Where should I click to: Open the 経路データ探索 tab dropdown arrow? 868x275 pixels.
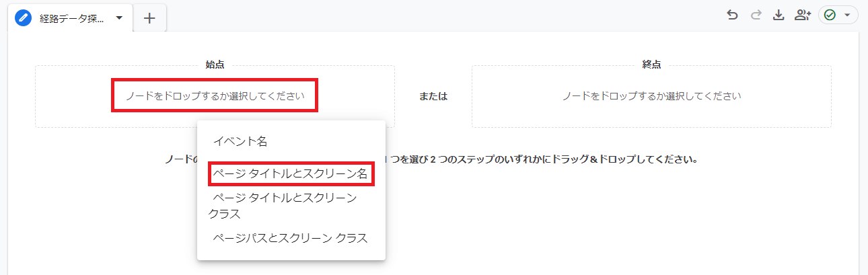[x=119, y=18]
